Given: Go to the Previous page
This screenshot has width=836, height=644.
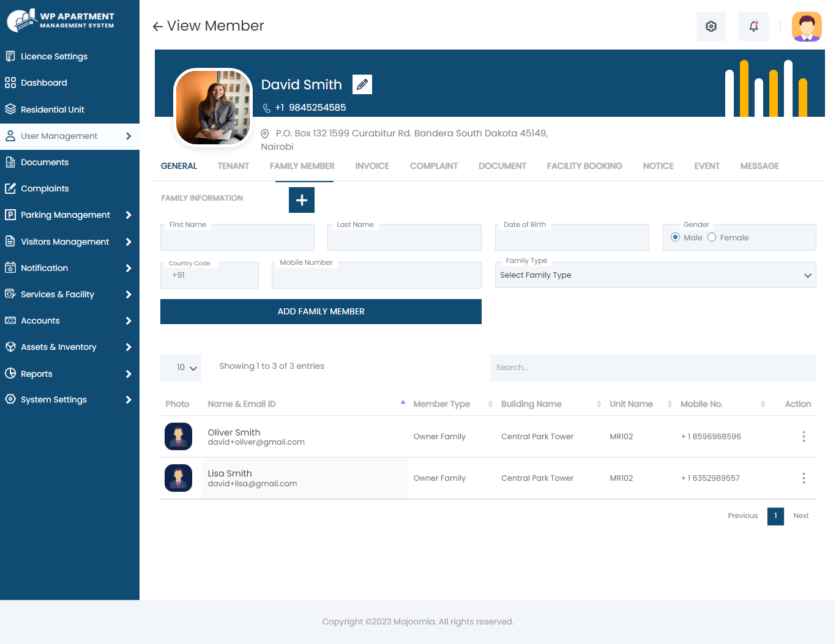Looking at the screenshot, I should pyautogui.click(x=743, y=516).
